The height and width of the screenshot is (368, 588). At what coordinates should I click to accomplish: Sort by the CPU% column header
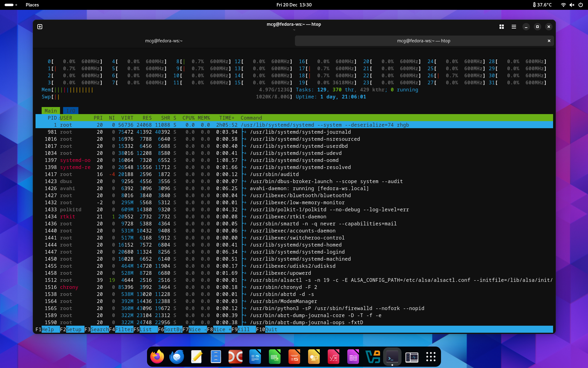[188, 118]
